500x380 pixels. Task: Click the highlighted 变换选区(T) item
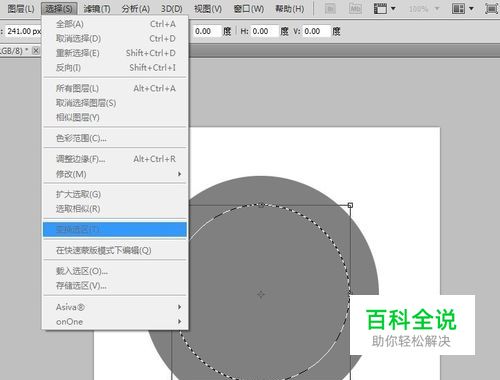pyautogui.click(x=115, y=230)
